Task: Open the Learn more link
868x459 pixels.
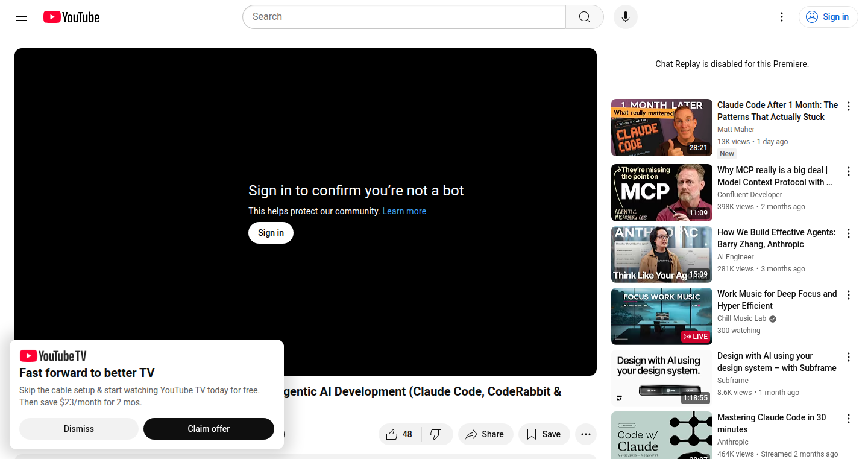Action: [x=404, y=211]
